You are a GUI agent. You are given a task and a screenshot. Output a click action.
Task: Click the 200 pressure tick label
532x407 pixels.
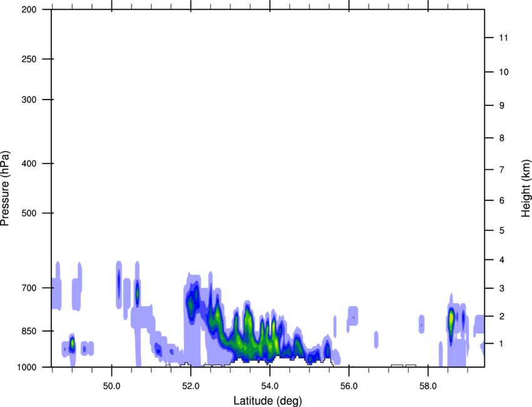coord(29,9)
